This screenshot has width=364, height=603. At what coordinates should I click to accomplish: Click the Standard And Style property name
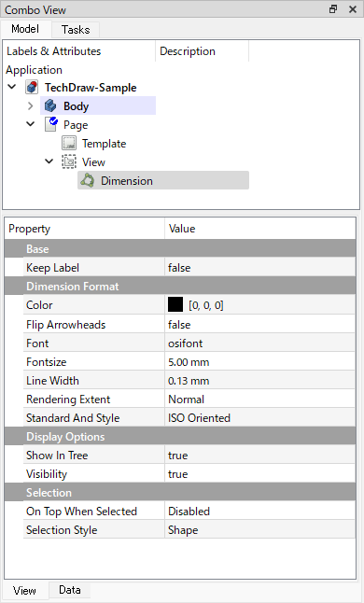pos(73,418)
